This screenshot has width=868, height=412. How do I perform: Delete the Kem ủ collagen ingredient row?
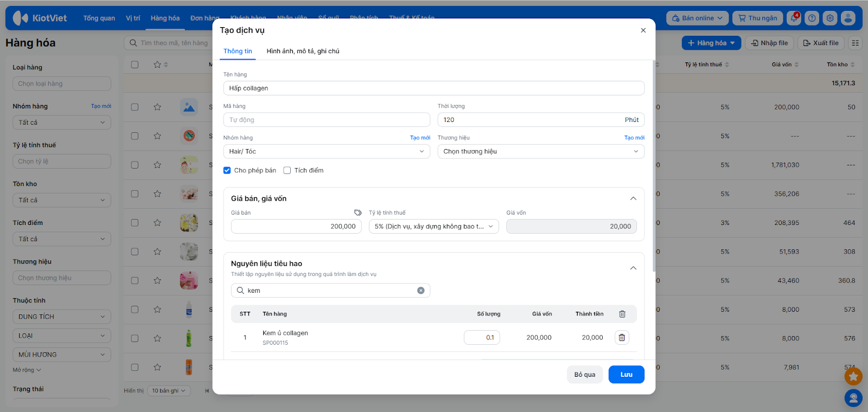click(622, 338)
